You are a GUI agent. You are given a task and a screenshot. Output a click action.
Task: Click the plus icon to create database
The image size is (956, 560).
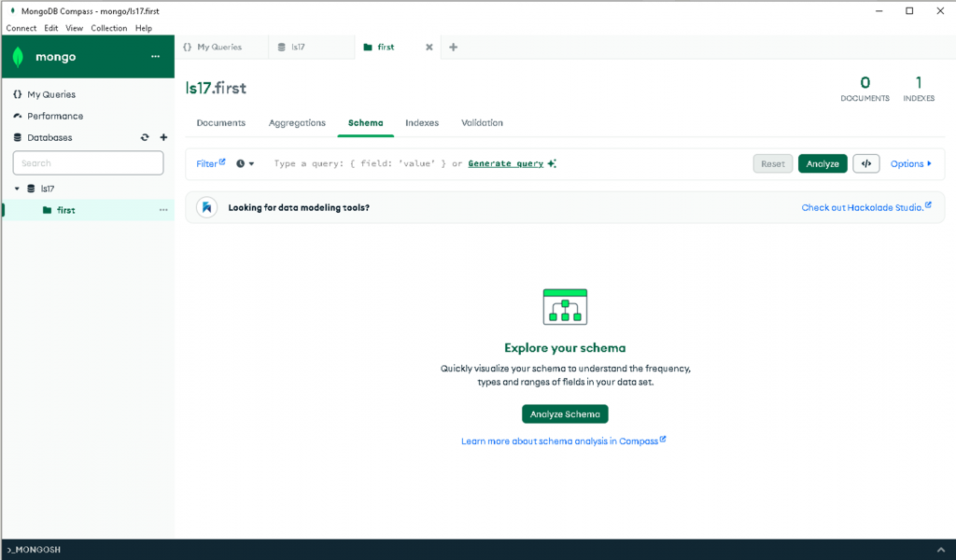[x=164, y=137]
